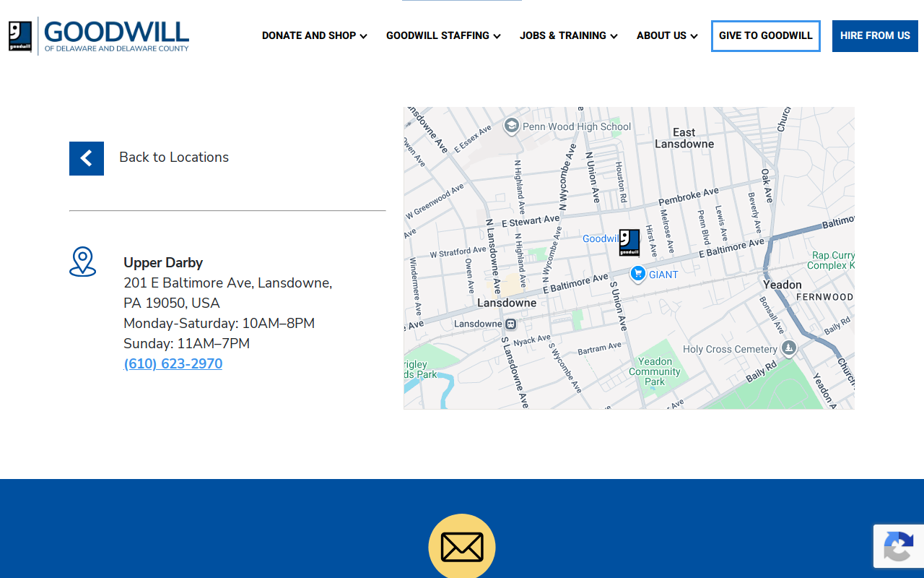Screen dimensions: 924x578
Task: Expand the Jobs & Training menu chevron
Action: click(614, 36)
